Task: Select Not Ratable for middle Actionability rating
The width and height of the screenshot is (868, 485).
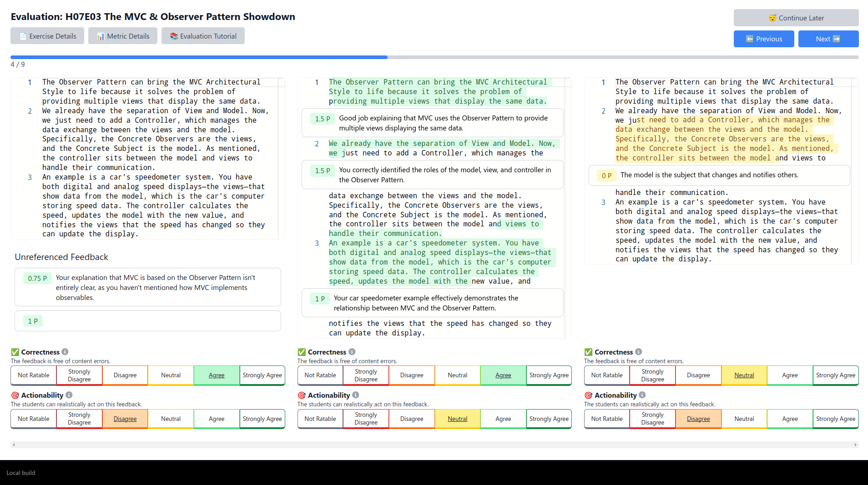Action: (320, 419)
